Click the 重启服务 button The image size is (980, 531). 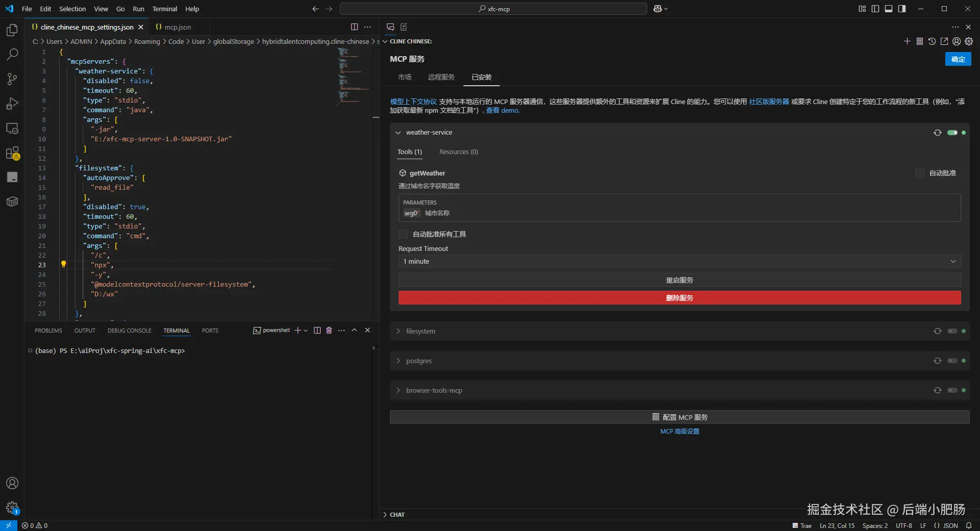(x=679, y=280)
